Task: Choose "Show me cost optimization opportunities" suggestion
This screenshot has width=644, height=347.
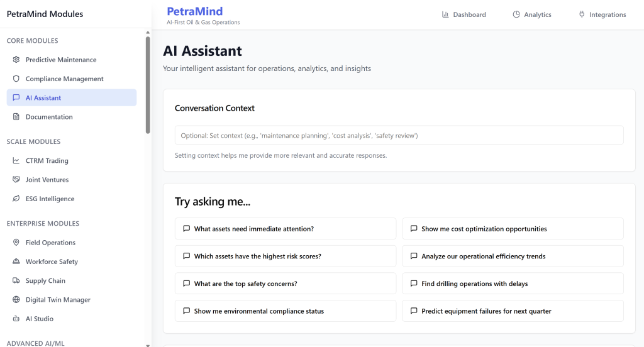Action: [513, 229]
